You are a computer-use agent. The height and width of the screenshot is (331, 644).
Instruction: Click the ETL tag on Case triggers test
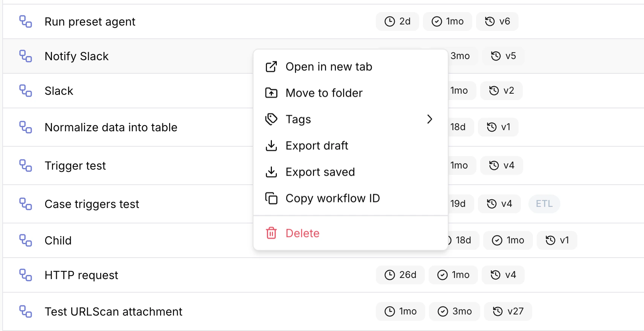(544, 204)
